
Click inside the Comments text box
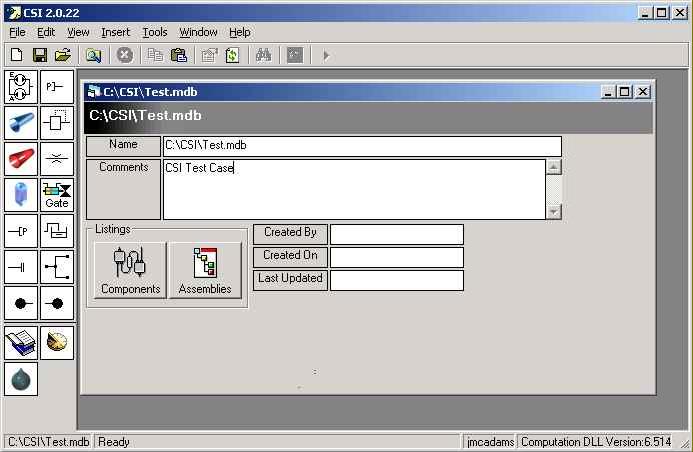[353, 190]
